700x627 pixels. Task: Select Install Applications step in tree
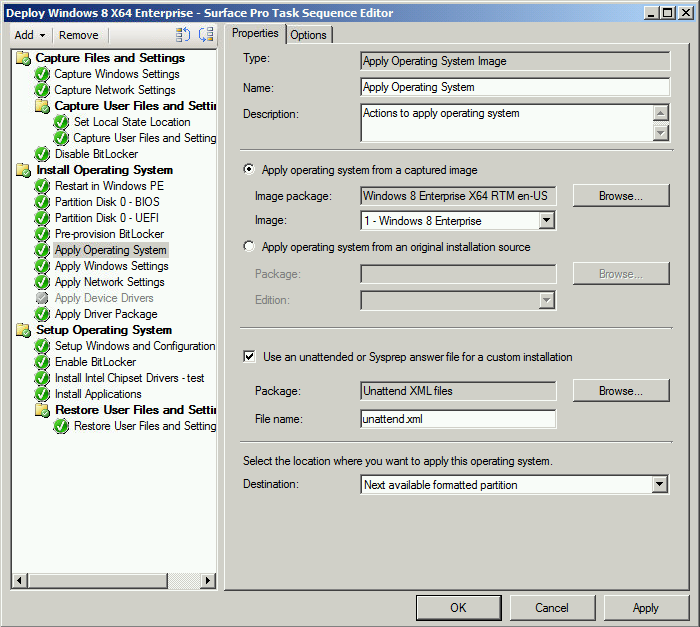pyautogui.click(x=98, y=394)
